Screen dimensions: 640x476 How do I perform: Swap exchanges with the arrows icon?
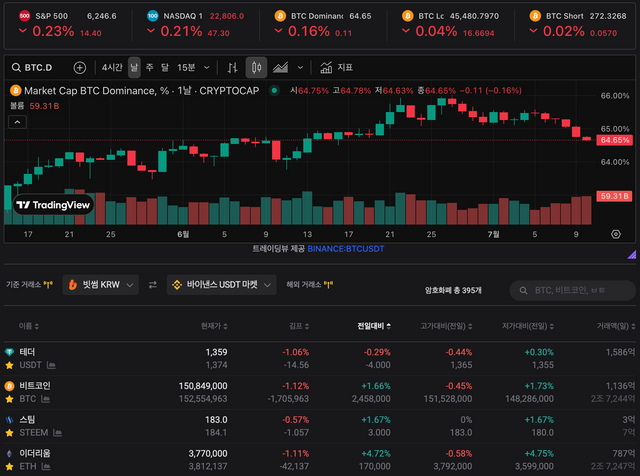(153, 285)
